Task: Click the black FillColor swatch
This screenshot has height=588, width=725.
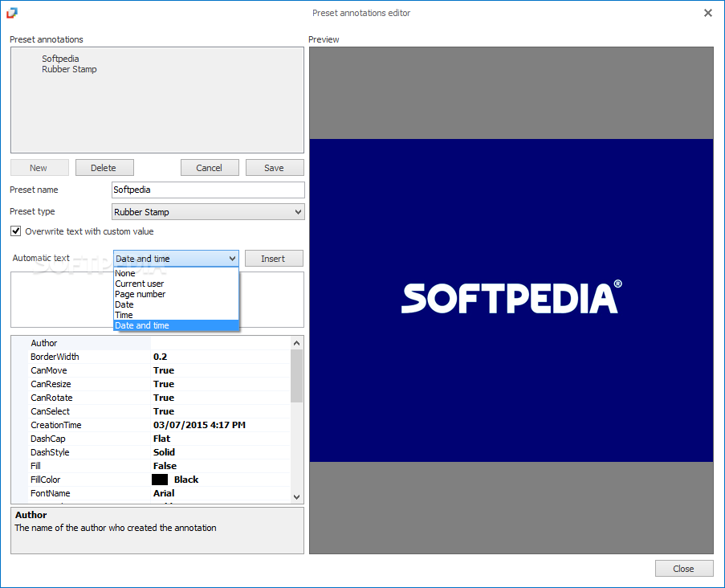Action: coord(160,480)
